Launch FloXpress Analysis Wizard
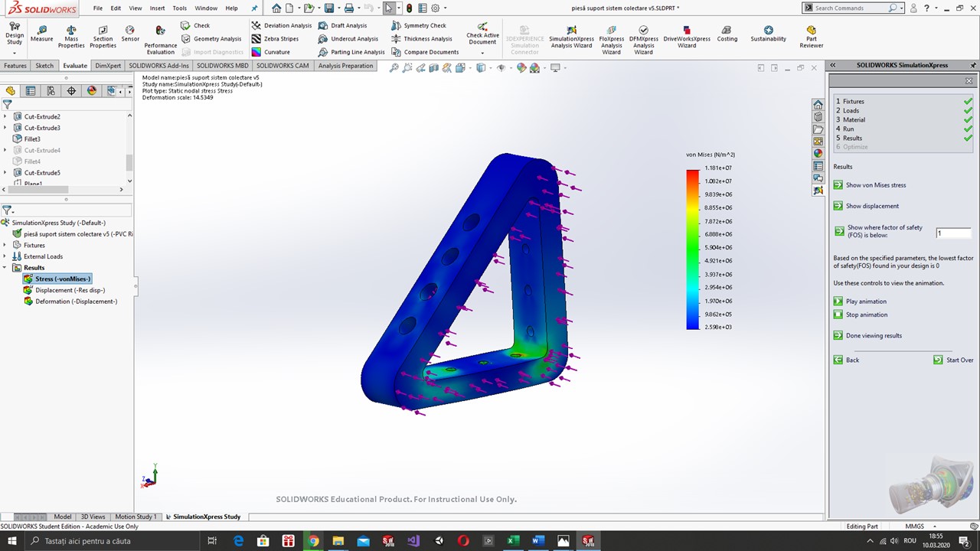 [x=612, y=40]
